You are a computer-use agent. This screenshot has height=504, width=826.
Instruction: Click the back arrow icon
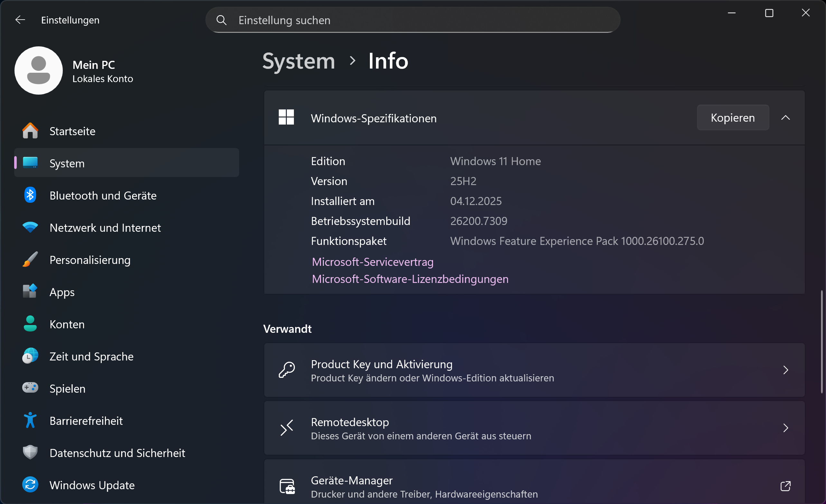click(x=20, y=20)
